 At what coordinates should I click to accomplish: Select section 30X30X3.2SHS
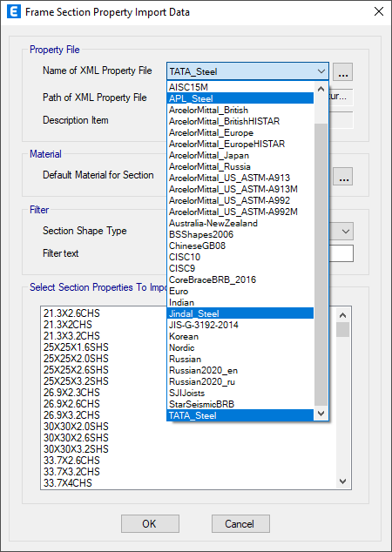(x=76, y=449)
